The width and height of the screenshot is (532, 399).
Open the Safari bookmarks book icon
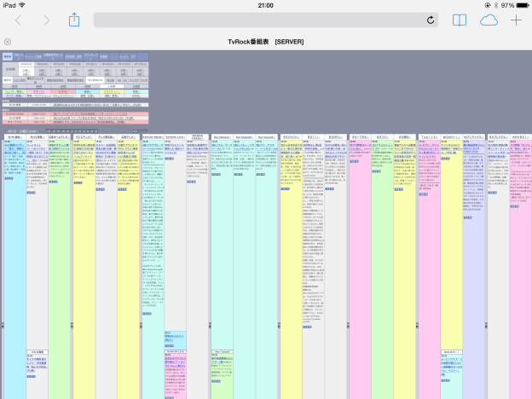pyautogui.click(x=460, y=20)
